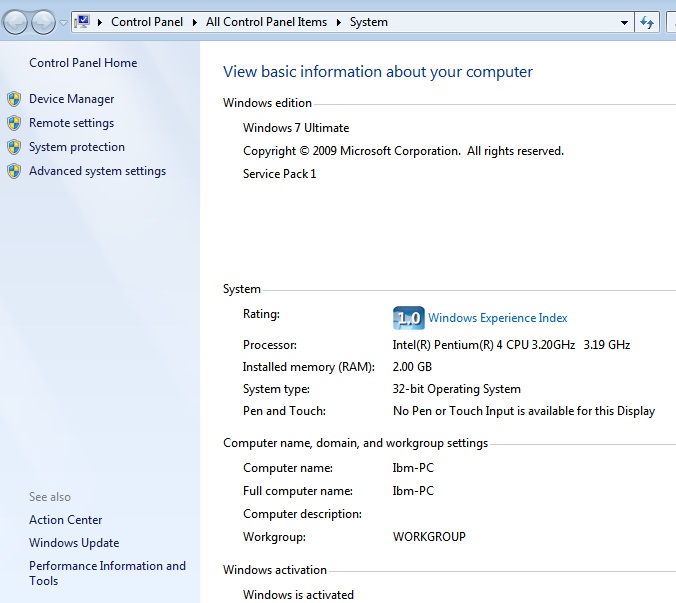Click shield icon beside Device Manager

(x=14, y=99)
